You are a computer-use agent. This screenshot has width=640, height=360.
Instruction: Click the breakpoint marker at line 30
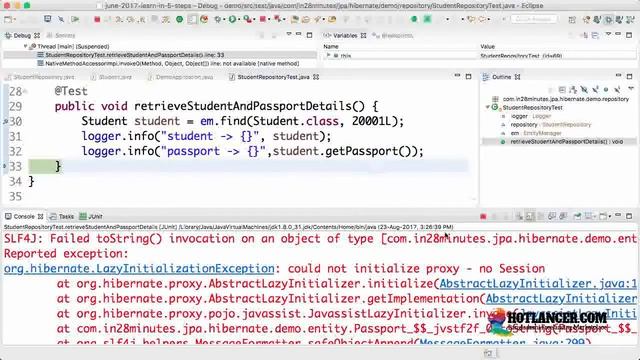point(5,121)
